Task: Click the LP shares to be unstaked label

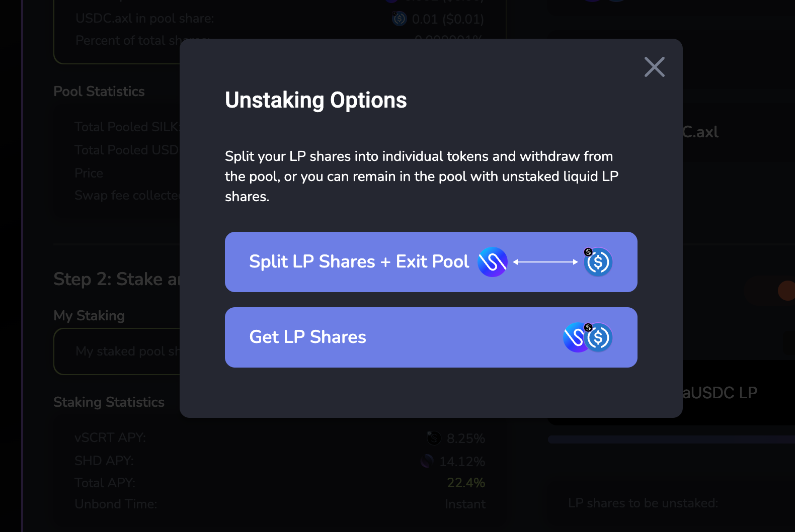Action: tap(643, 503)
